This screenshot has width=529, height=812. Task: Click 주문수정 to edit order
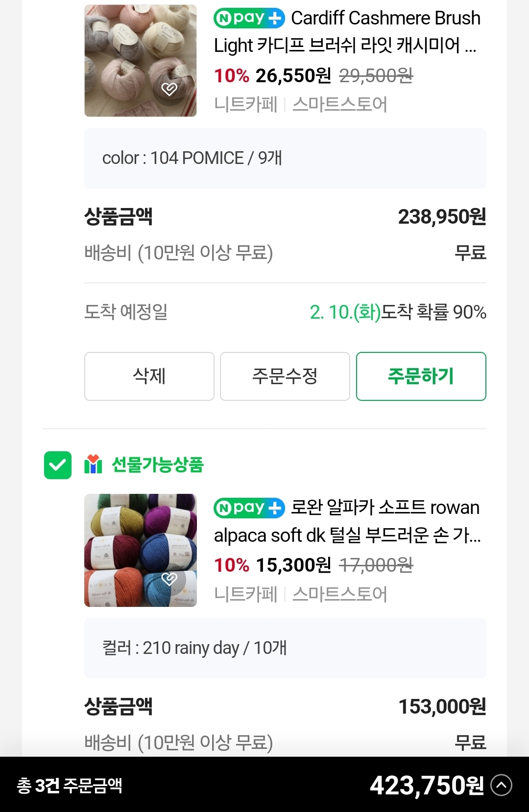point(285,376)
